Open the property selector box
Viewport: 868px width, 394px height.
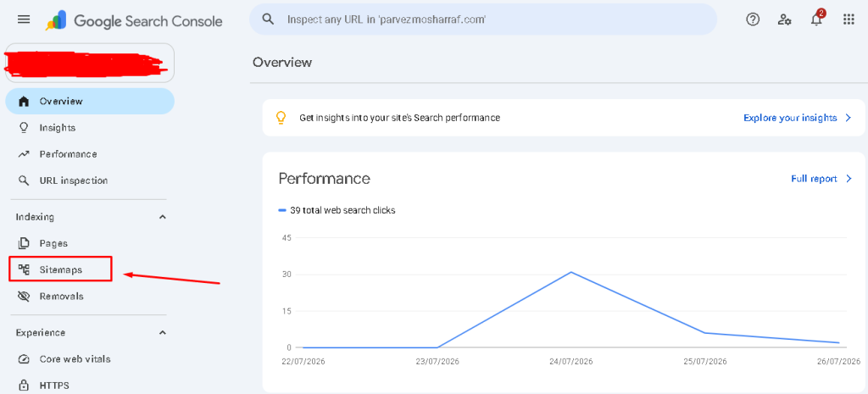tap(90, 63)
